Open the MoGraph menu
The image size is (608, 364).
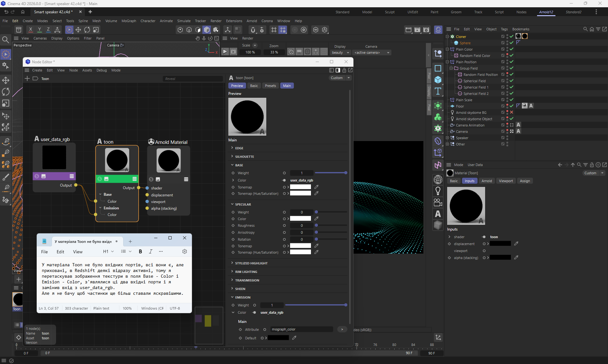pyautogui.click(x=129, y=21)
